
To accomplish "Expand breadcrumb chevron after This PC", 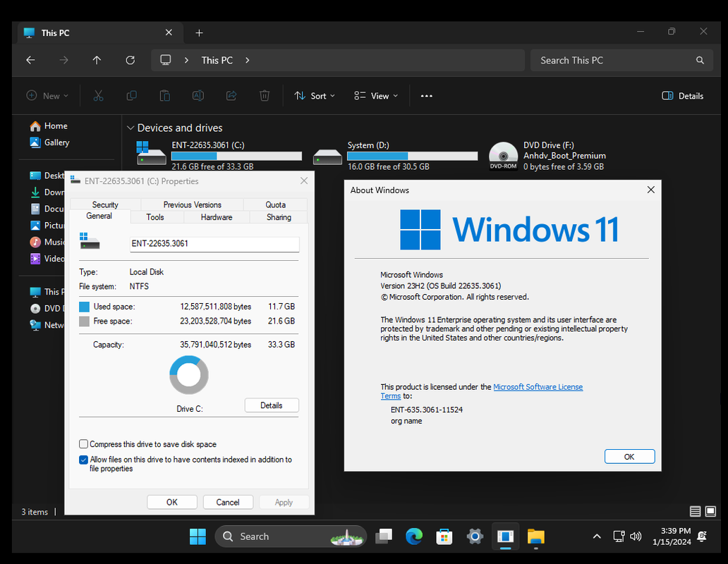I will point(247,61).
